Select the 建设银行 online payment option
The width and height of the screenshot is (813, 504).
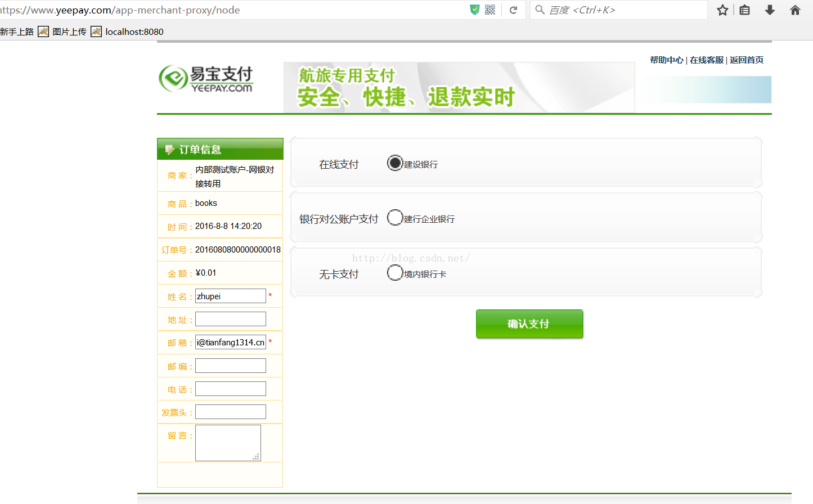pos(396,163)
